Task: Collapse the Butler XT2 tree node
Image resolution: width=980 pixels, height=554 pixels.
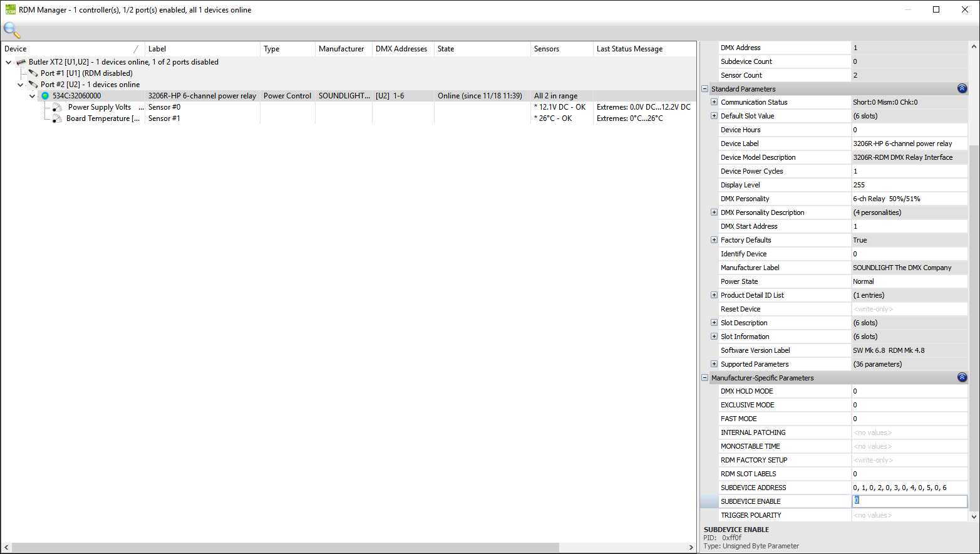Action: [9, 62]
